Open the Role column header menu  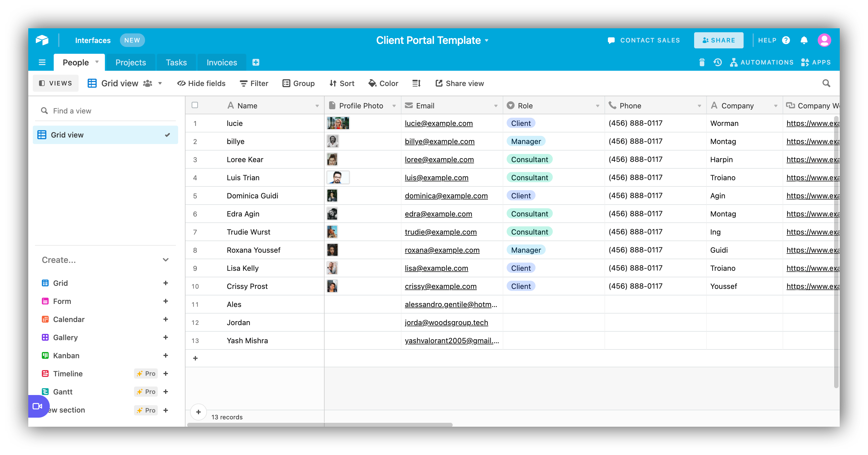click(x=598, y=105)
